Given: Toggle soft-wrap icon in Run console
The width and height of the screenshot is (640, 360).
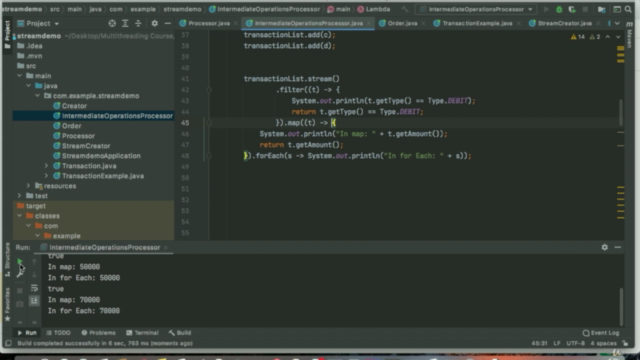Looking at the screenshot, I should (x=34, y=288).
